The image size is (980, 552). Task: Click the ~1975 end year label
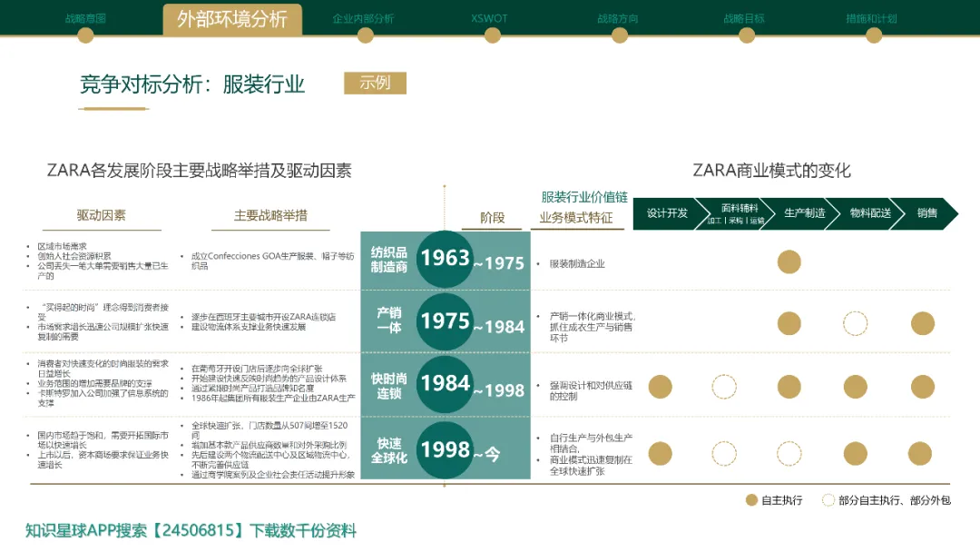click(x=499, y=263)
